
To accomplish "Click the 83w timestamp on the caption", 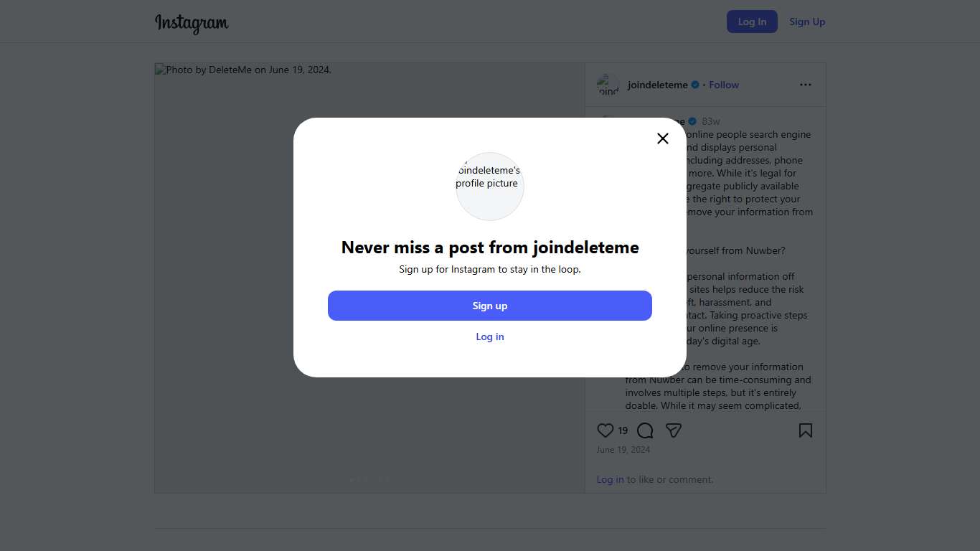I will (x=711, y=121).
